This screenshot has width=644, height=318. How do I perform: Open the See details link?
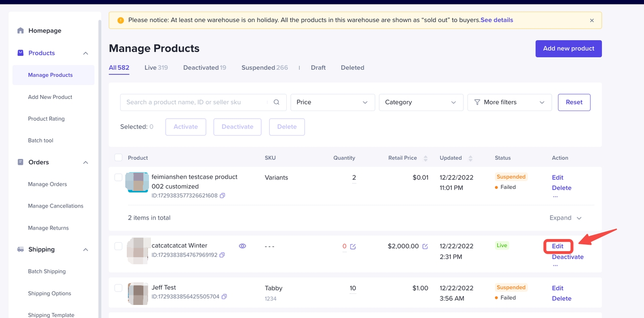(x=497, y=20)
